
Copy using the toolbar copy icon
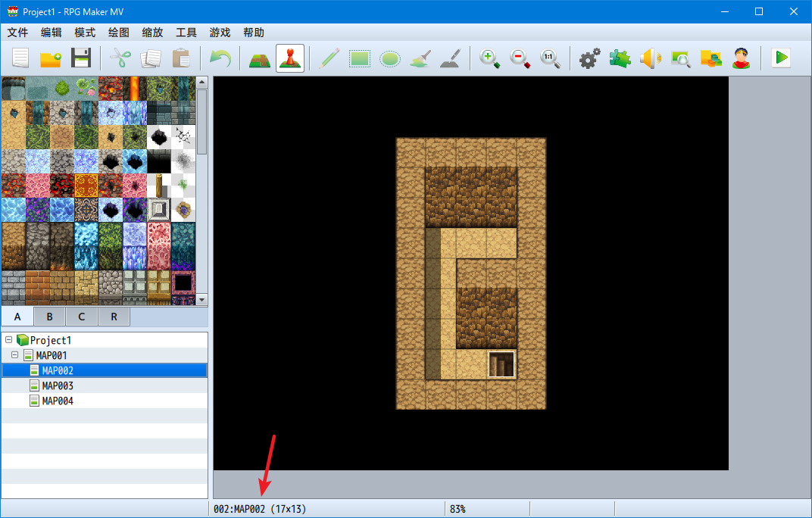coord(151,58)
